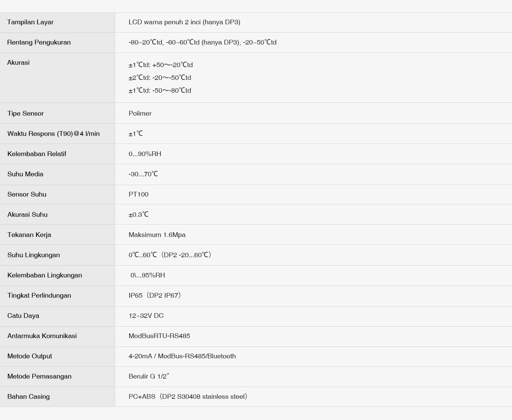Click the Polimer value text
Screen dimensions: 512x420
tap(140, 114)
